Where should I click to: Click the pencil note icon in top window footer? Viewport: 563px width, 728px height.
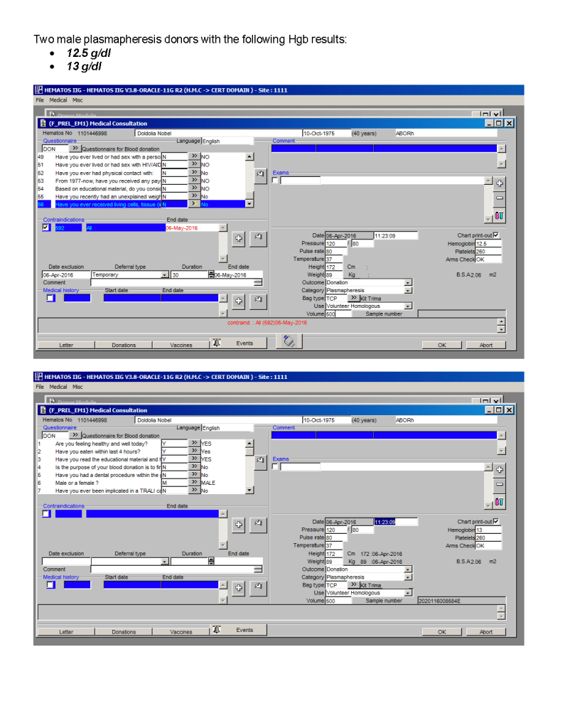[289, 342]
